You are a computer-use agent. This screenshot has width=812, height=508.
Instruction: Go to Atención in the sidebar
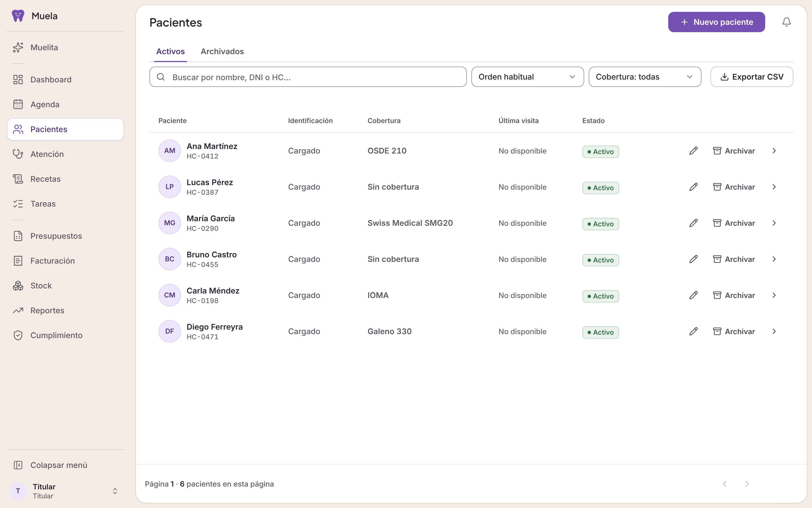click(65, 154)
